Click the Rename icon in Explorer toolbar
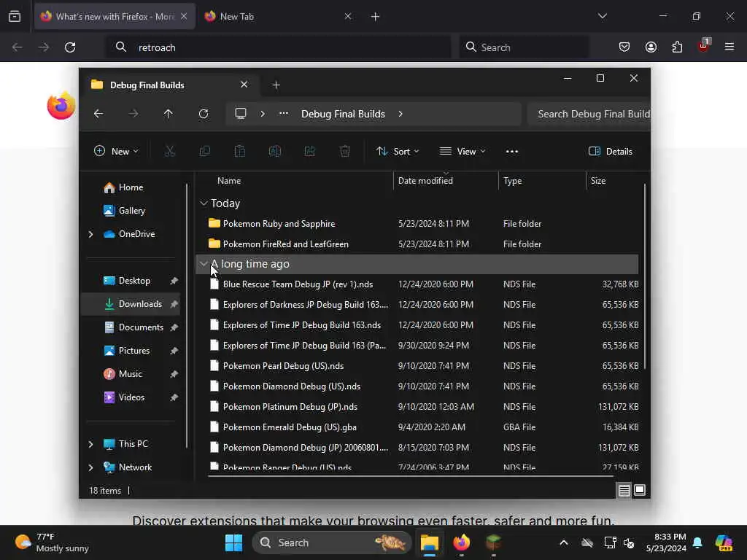This screenshot has width=747, height=560. pos(275,152)
